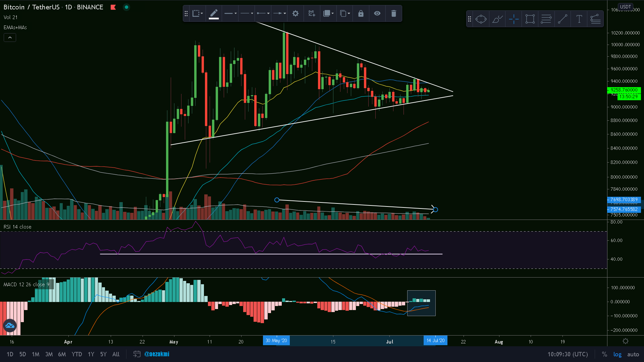This screenshot has width=644, height=362.
Task: Activate the blue crosshair cursor tool
Action: (x=514, y=19)
